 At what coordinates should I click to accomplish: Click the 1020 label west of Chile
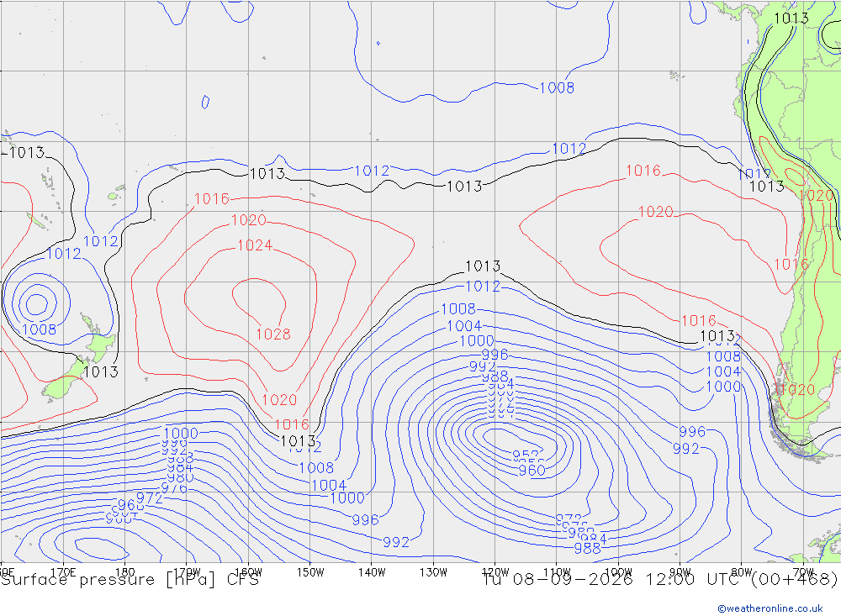click(655, 212)
